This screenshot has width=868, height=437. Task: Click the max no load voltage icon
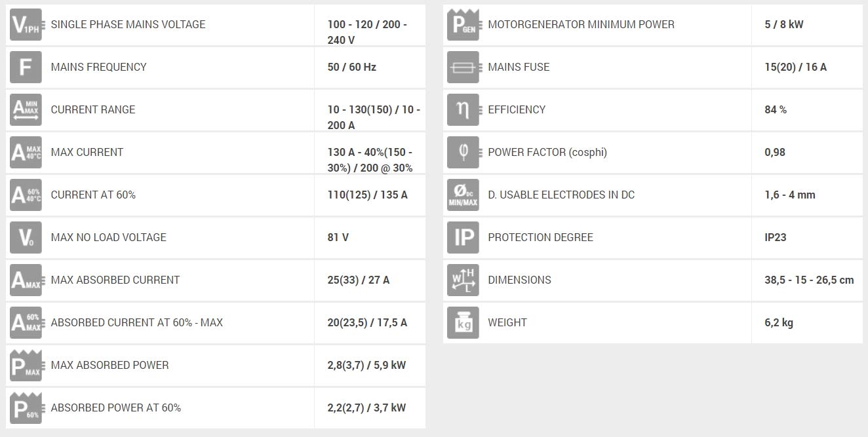click(26, 238)
